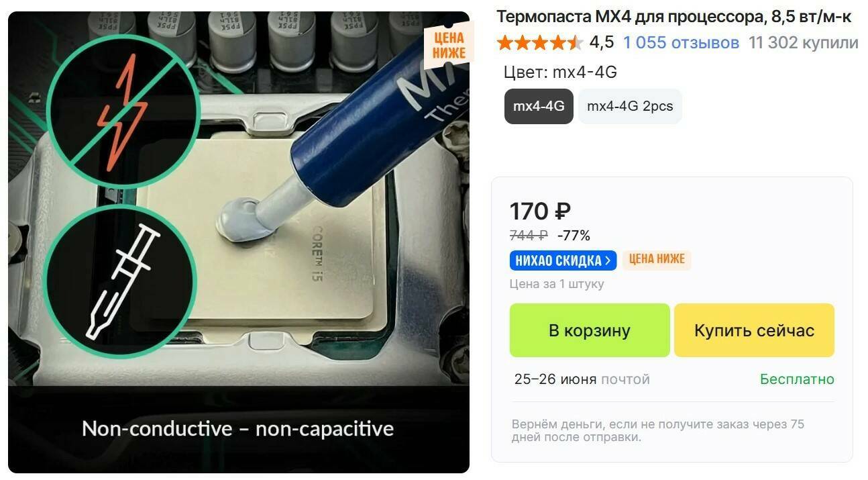
Task: Click the 'Бесплатно' delivery cost label
Action: point(797,379)
